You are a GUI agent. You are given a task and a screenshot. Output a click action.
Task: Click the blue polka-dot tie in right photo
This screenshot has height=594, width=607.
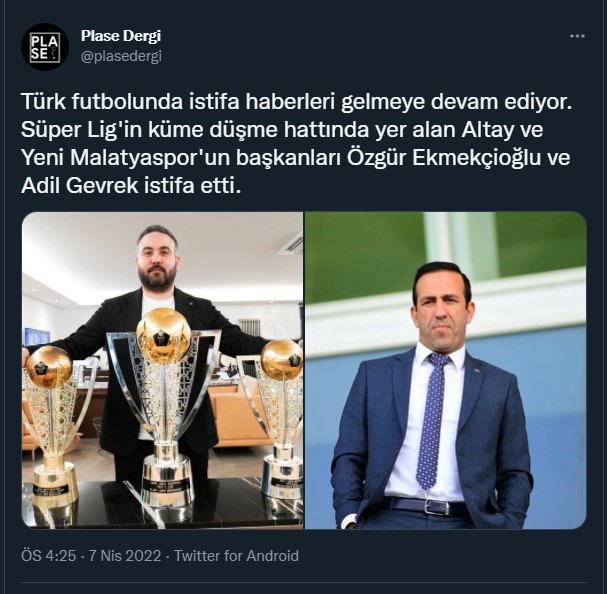tap(432, 420)
